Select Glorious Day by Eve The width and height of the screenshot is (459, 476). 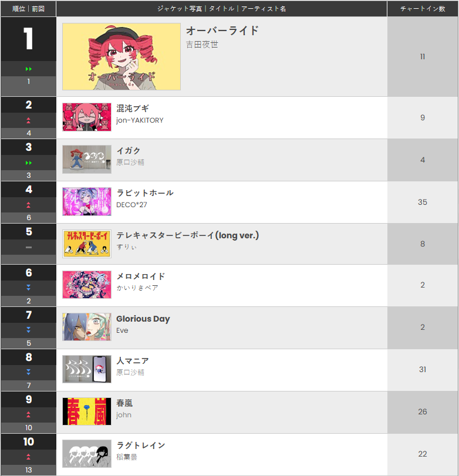click(143, 319)
